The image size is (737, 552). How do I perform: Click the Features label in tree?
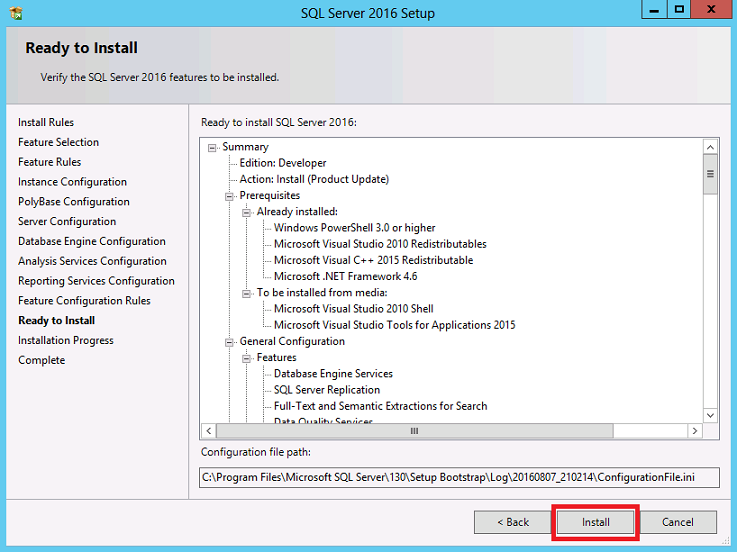coord(276,357)
